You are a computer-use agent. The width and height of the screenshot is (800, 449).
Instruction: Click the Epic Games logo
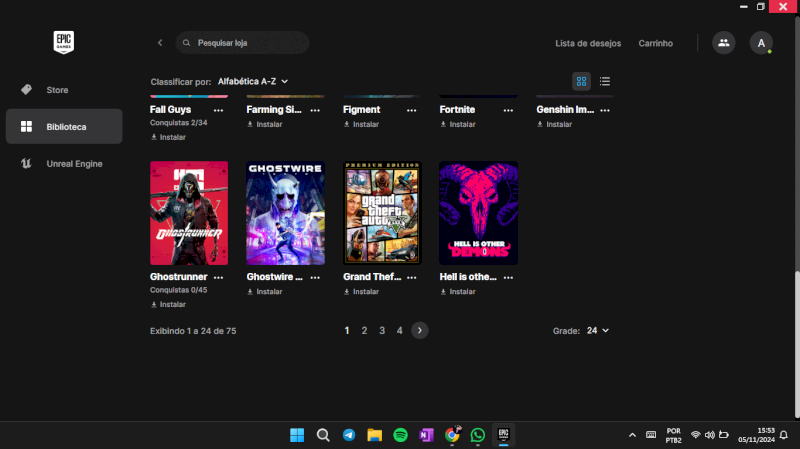(64, 42)
